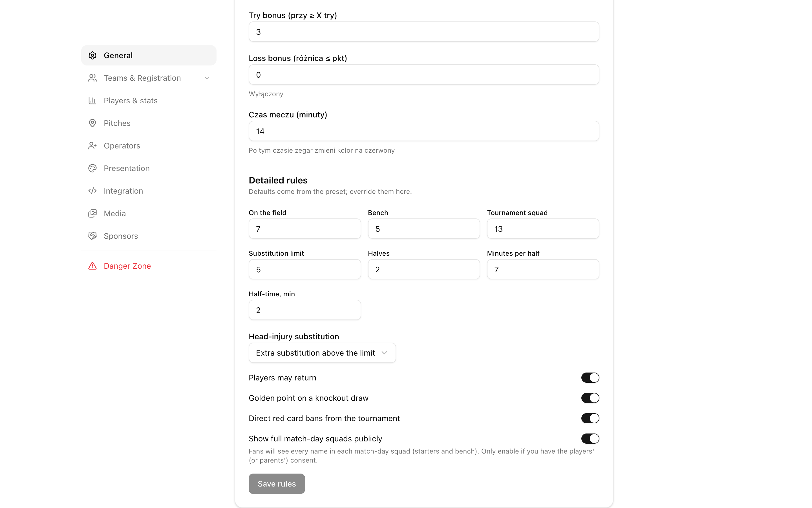This screenshot has height=508, width=812.
Task: Go to Pitches settings
Action: pos(149,123)
